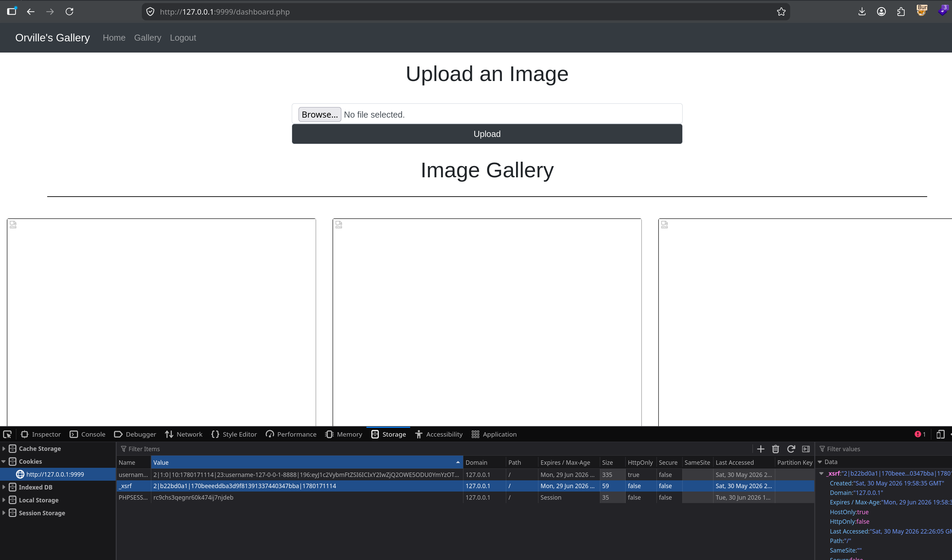
Task: Open the Performance tab
Action: tap(291, 434)
